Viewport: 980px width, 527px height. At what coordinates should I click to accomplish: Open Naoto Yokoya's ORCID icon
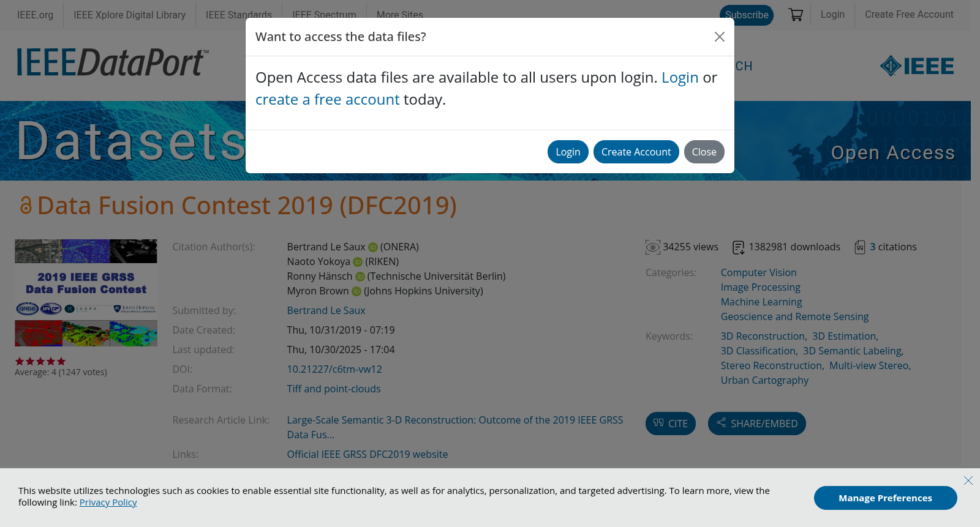click(x=358, y=262)
